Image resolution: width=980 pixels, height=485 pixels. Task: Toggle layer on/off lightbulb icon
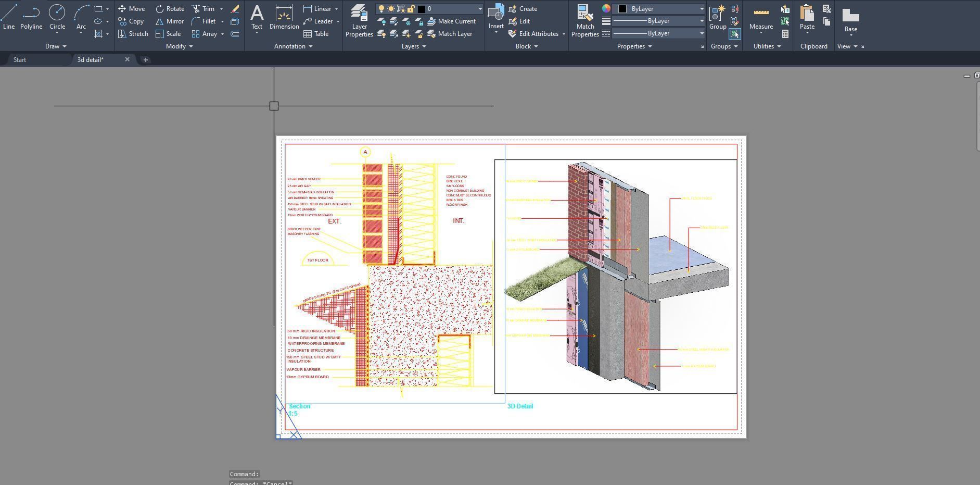tap(381, 9)
